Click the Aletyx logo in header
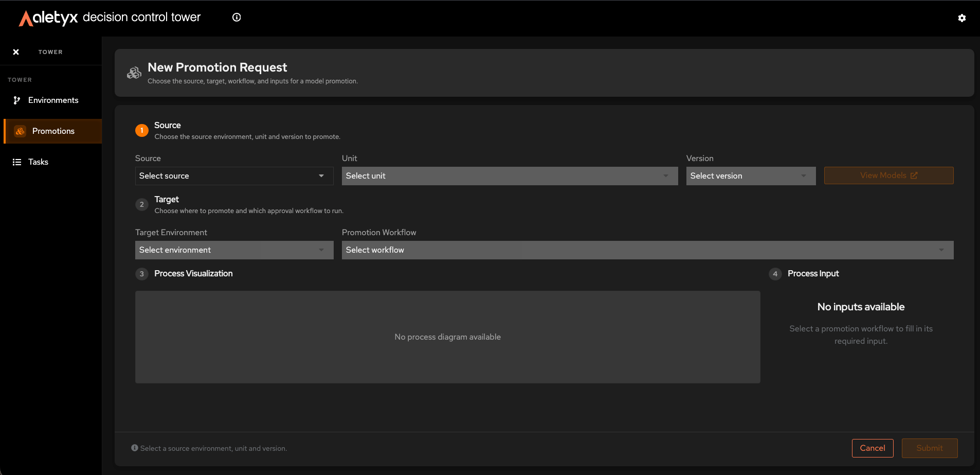980x475 pixels. [48, 18]
